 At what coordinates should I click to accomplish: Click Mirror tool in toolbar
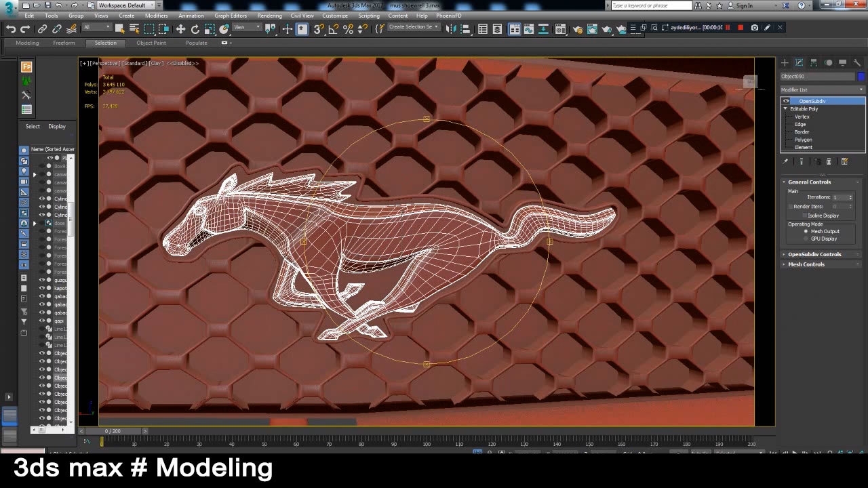(450, 29)
